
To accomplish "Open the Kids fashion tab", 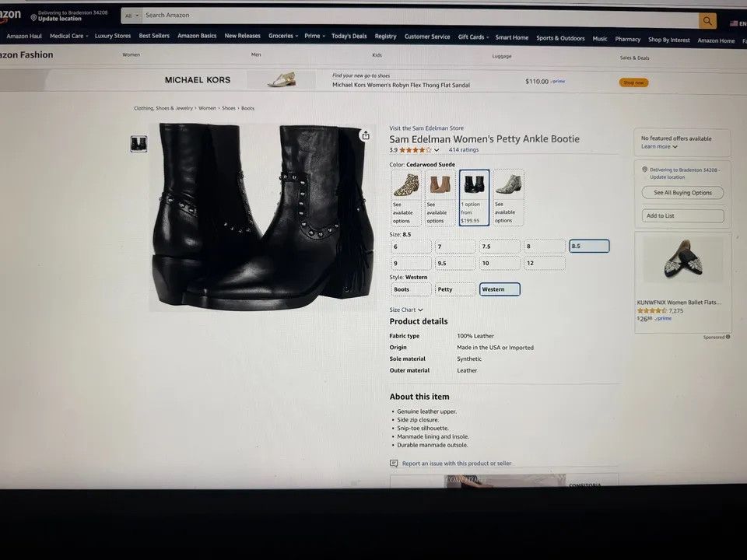I will click(377, 55).
